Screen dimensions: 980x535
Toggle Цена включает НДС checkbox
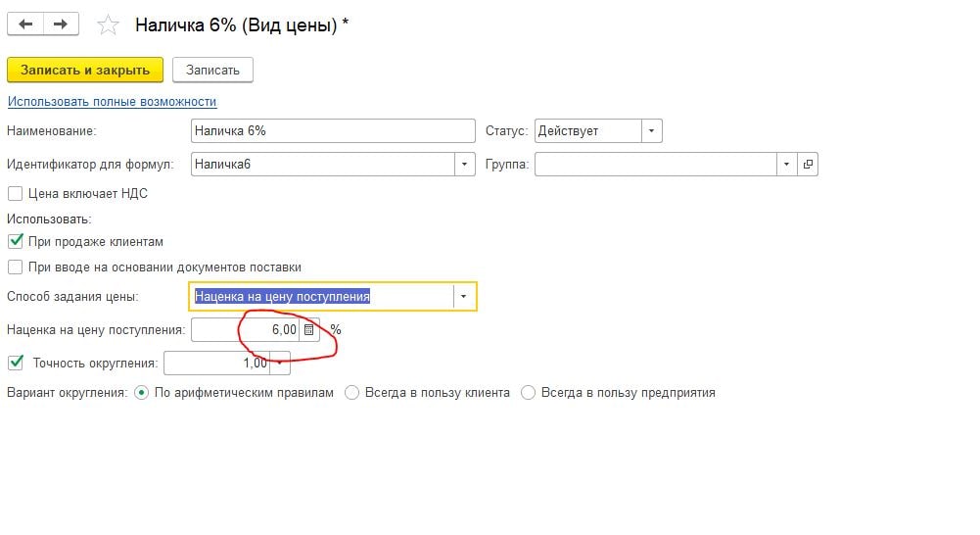15,194
